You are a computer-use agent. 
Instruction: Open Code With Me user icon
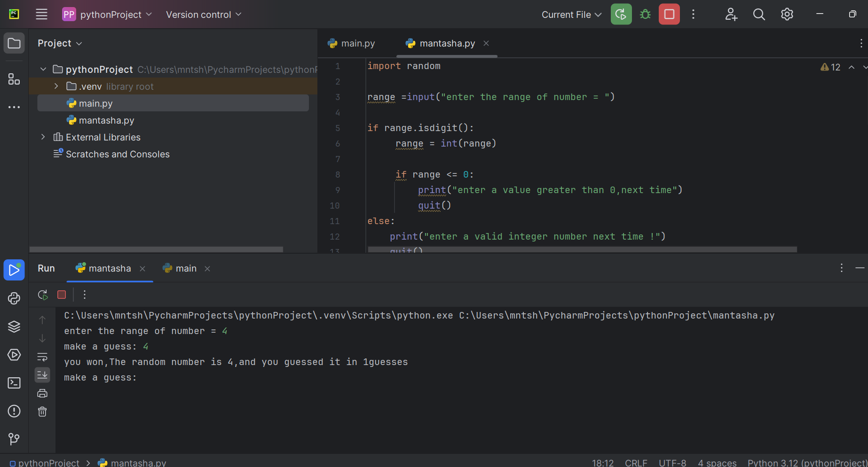[x=731, y=15]
